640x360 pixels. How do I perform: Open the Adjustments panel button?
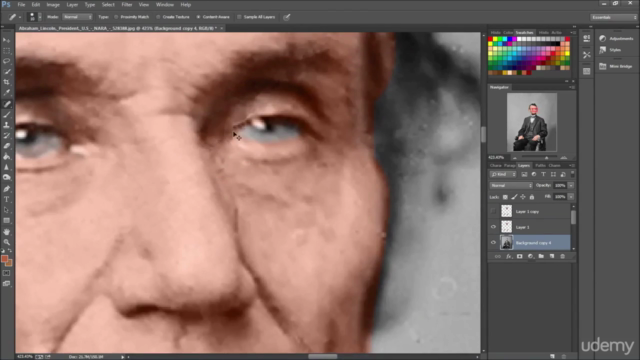[617, 38]
